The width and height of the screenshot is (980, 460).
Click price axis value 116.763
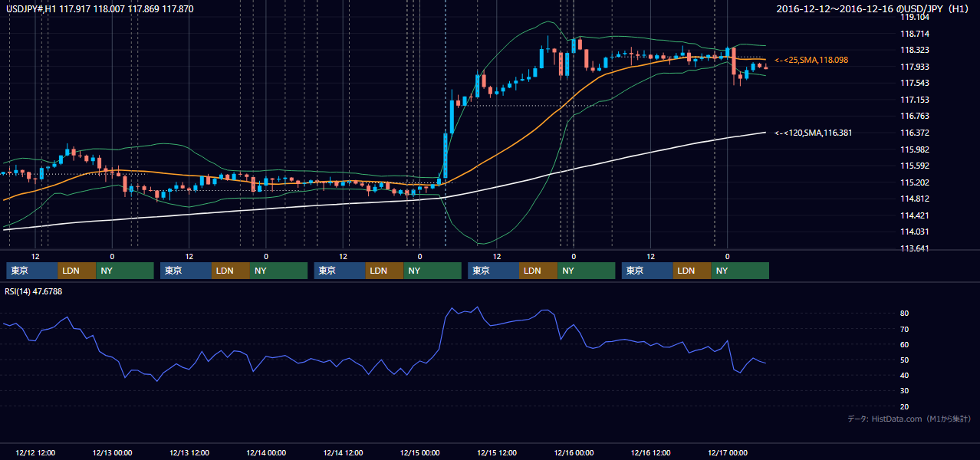[914, 116]
